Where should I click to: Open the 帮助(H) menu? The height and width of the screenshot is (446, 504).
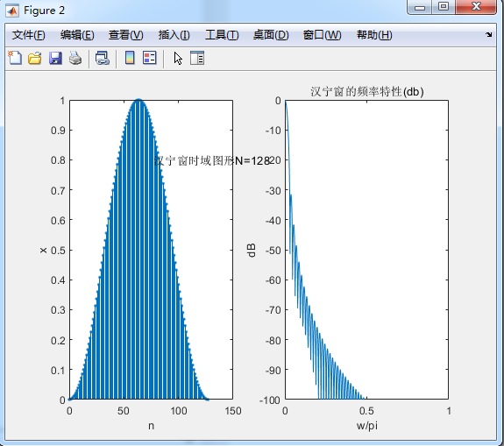tap(374, 35)
